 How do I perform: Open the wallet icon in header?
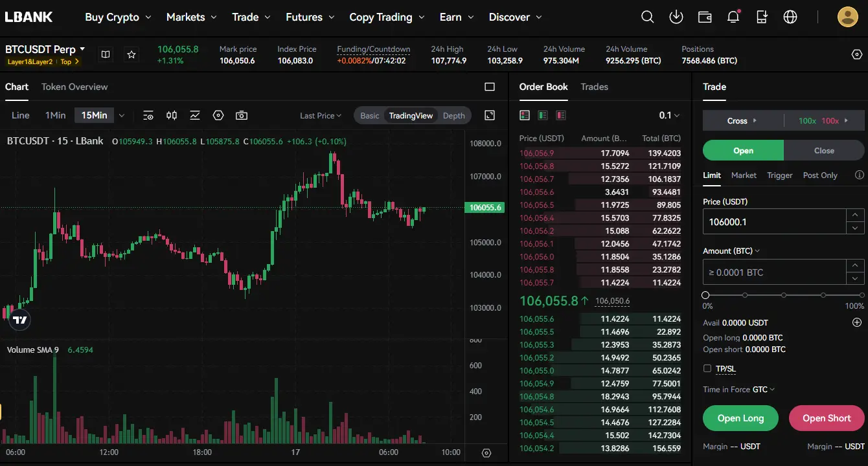(705, 17)
